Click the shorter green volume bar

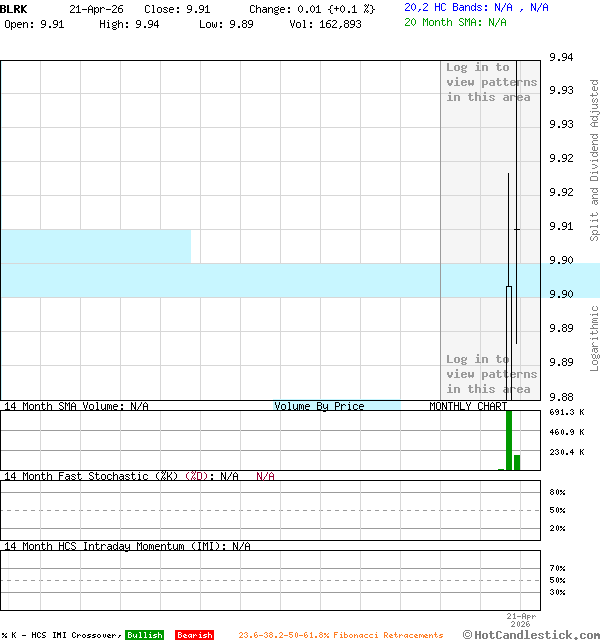click(x=517, y=462)
